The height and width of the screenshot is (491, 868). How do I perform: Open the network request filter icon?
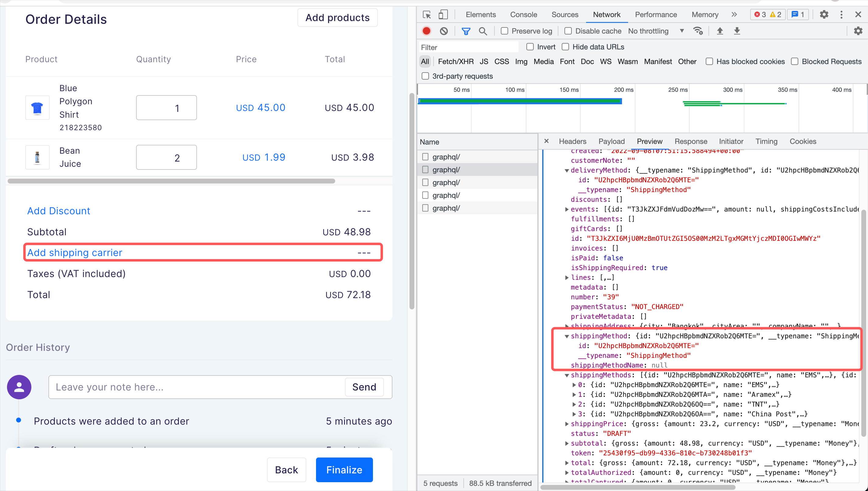point(466,31)
